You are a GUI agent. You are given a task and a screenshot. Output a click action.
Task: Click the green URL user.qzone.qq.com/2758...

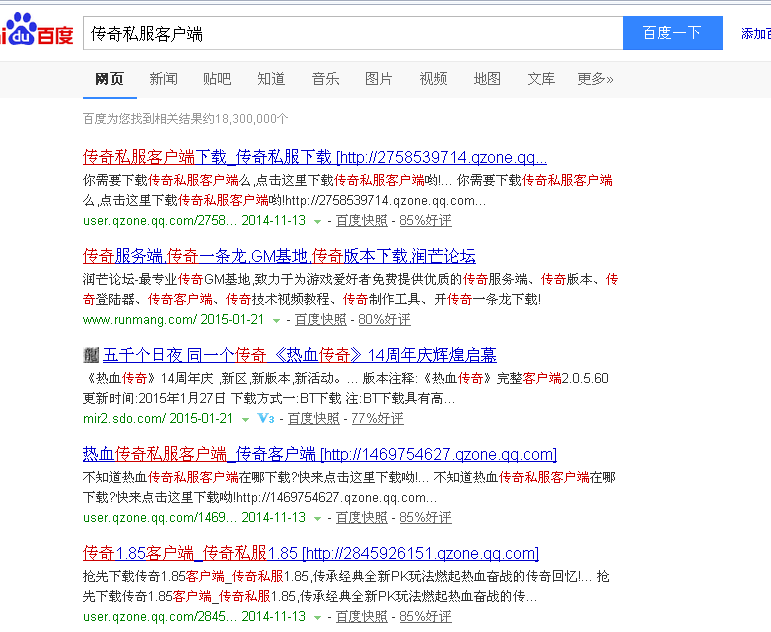pyautogui.click(x=160, y=221)
